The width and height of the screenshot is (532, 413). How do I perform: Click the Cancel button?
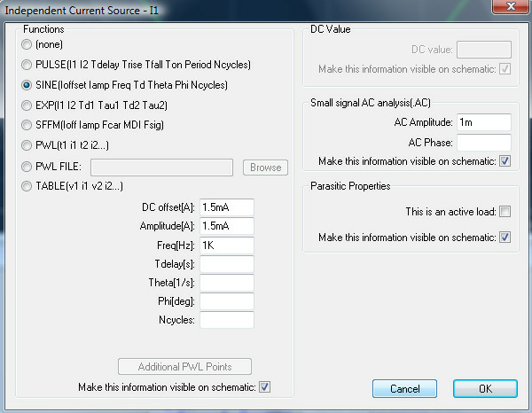click(404, 388)
